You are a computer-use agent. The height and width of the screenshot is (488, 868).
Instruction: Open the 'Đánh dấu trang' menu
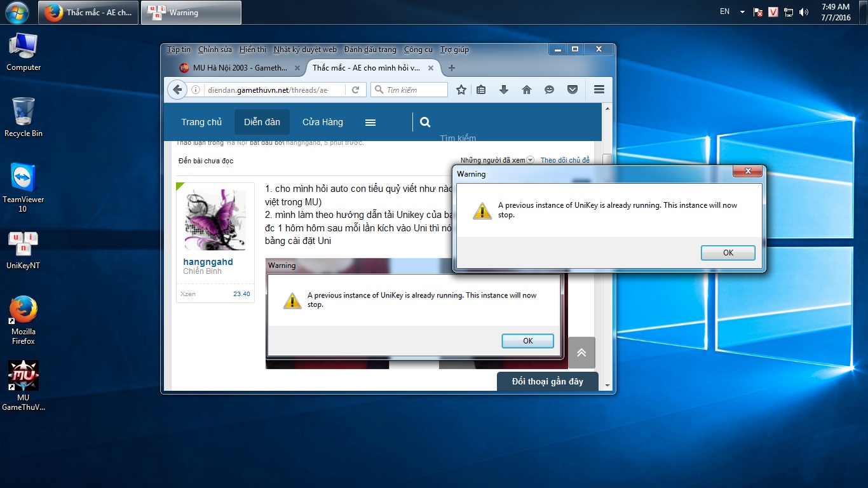(370, 50)
